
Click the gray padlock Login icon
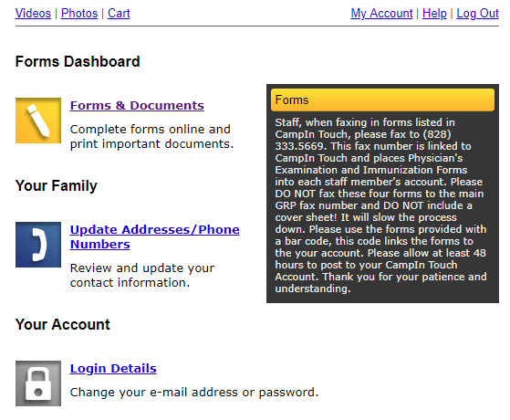pos(38,383)
